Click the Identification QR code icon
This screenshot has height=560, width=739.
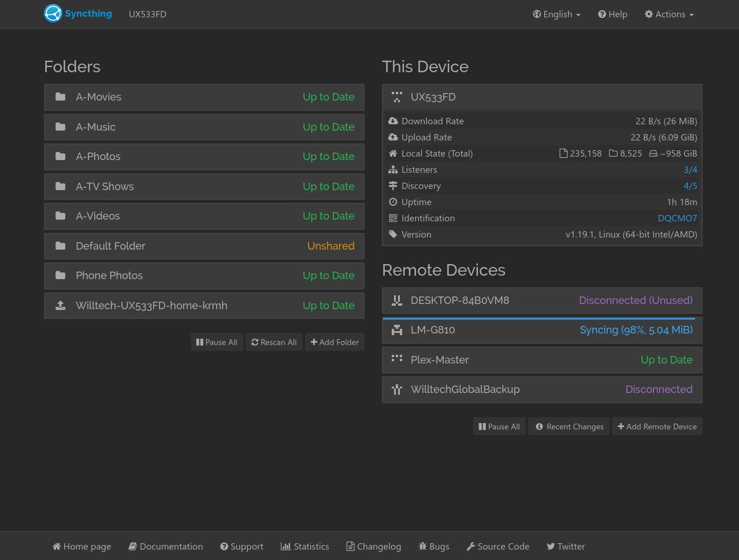[393, 218]
